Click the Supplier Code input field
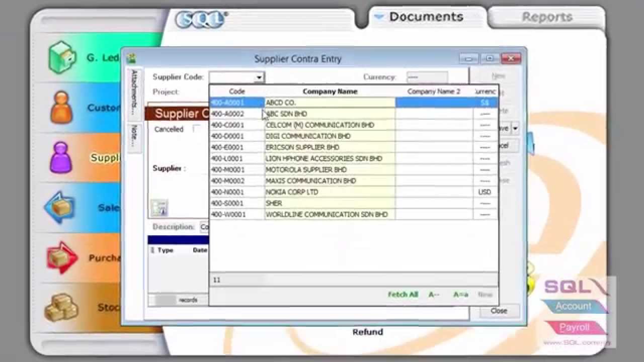Image resolution: width=644 pixels, height=362 pixels. pyautogui.click(x=232, y=77)
